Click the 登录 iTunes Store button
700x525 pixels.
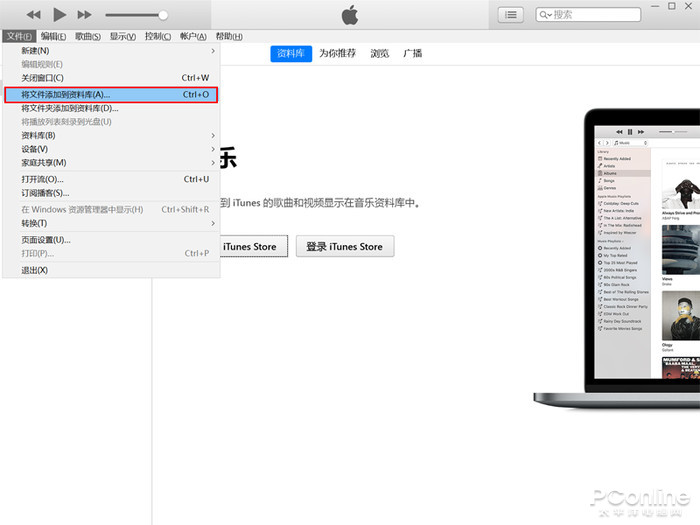pos(345,246)
